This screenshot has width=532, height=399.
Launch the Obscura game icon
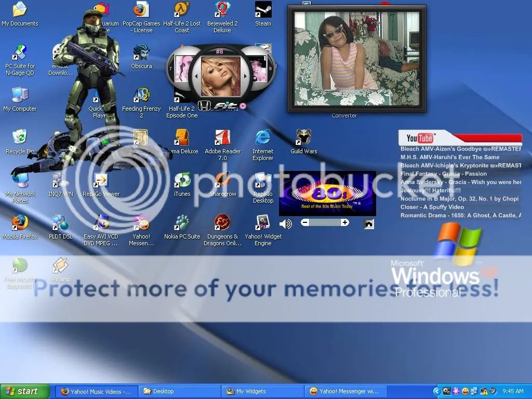(x=141, y=56)
